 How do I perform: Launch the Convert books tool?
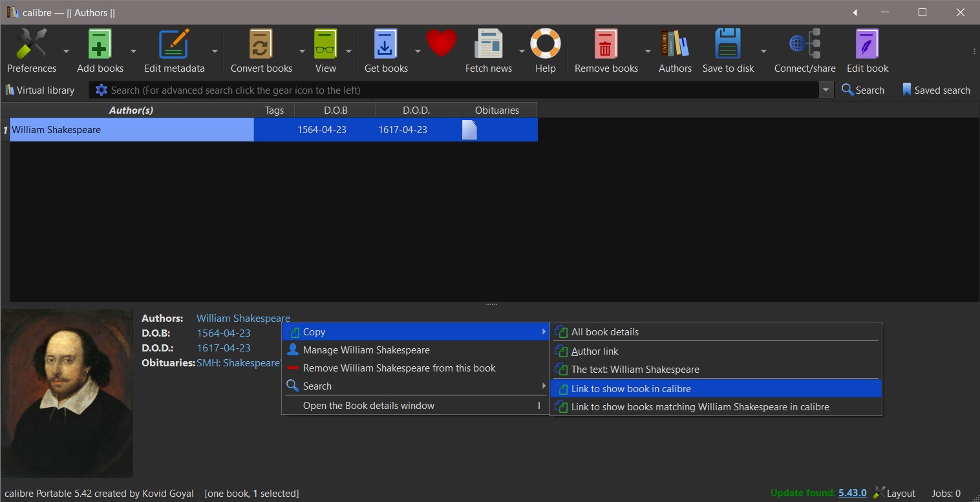click(261, 45)
